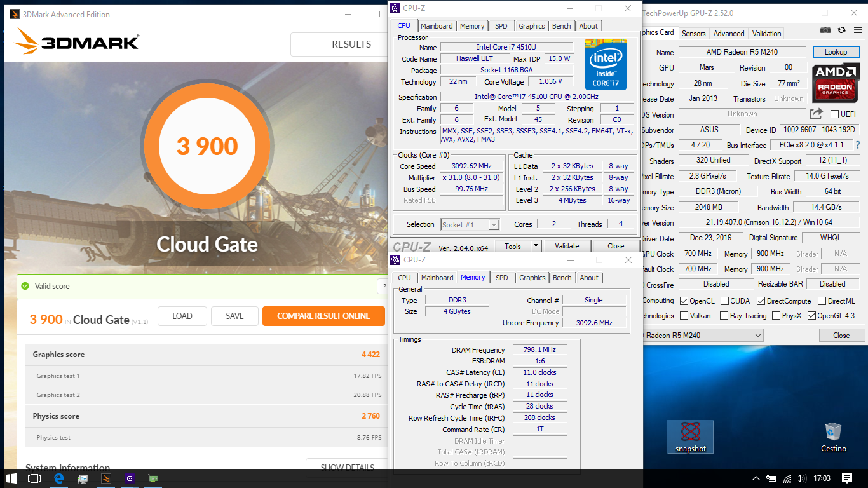Image resolution: width=868 pixels, height=488 pixels.
Task: Click the GPU-Z refresh icon
Action: [x=841, y=30]
